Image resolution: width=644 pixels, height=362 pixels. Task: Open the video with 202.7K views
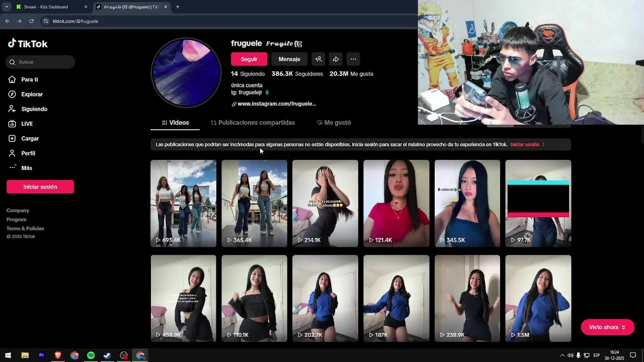tap(325, 298)
